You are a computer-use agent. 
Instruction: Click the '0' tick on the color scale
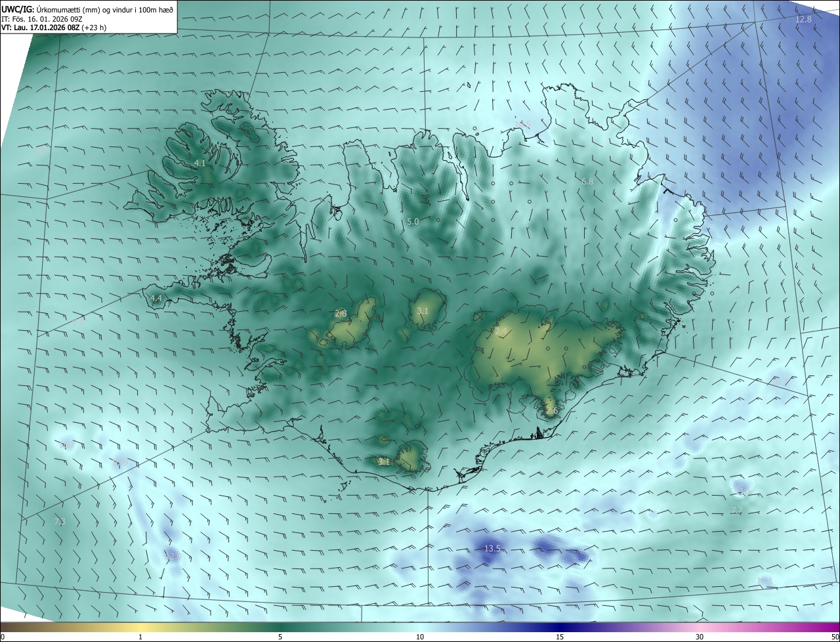(x=3, y=637)
